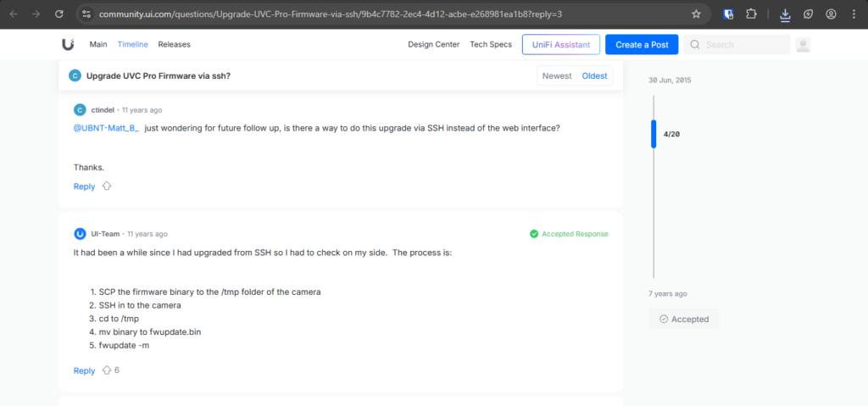Click the Accepted button in timeline sidebar
This screenshot has width=868, height=406.
[x=684, y=319]
